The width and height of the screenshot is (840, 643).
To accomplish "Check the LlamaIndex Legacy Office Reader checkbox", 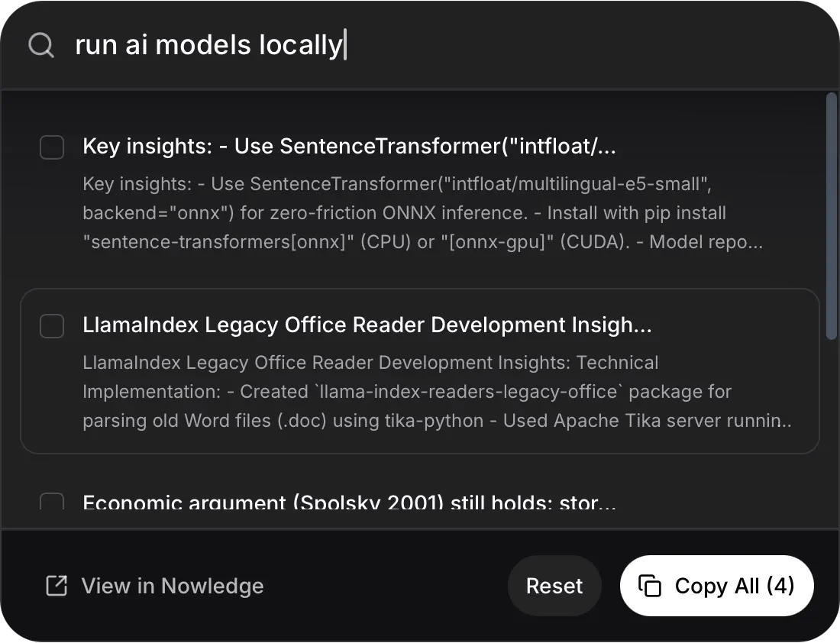I will 51,325.
